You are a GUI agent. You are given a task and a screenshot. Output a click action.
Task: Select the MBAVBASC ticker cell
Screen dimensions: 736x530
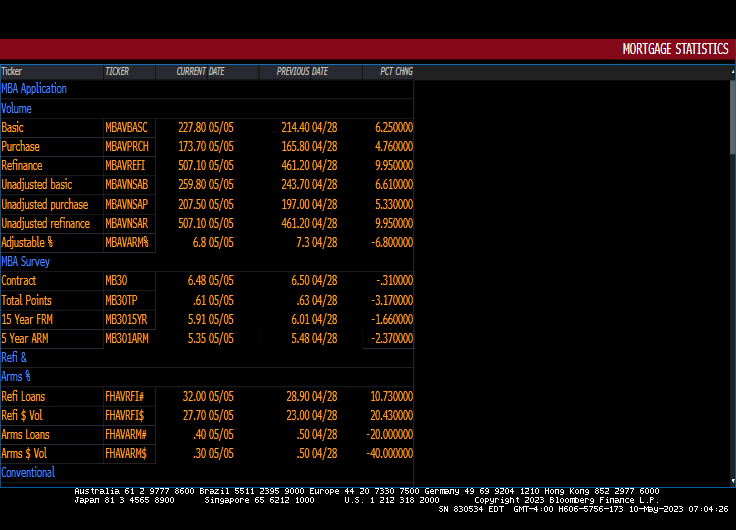[126, 128]
